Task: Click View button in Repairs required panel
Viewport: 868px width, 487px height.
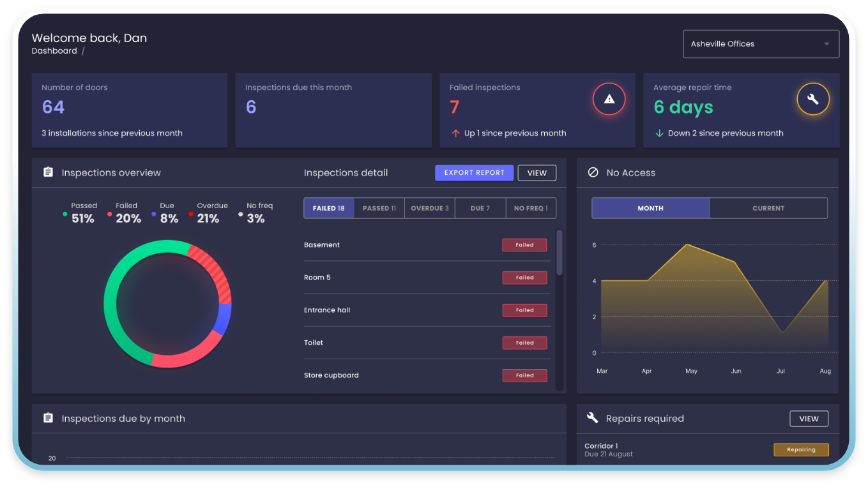Action: 809,419
